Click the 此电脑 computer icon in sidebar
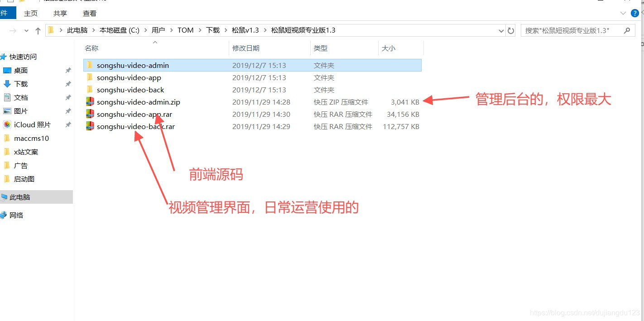 coord(4,197)
